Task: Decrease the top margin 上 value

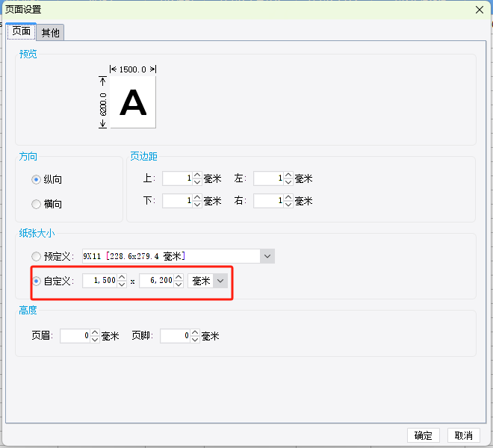Action: click(x=197, y=182)
